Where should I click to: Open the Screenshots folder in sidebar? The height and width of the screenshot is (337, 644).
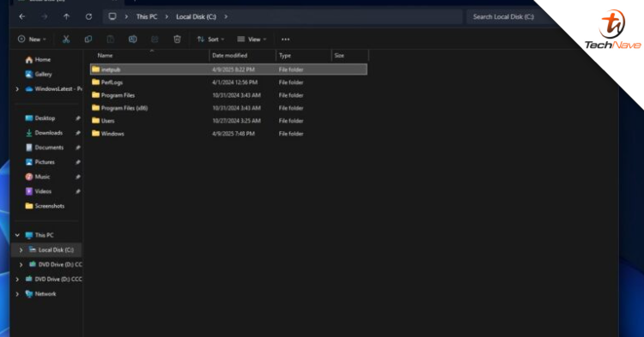pyautogui.click(x=45, y=206)
